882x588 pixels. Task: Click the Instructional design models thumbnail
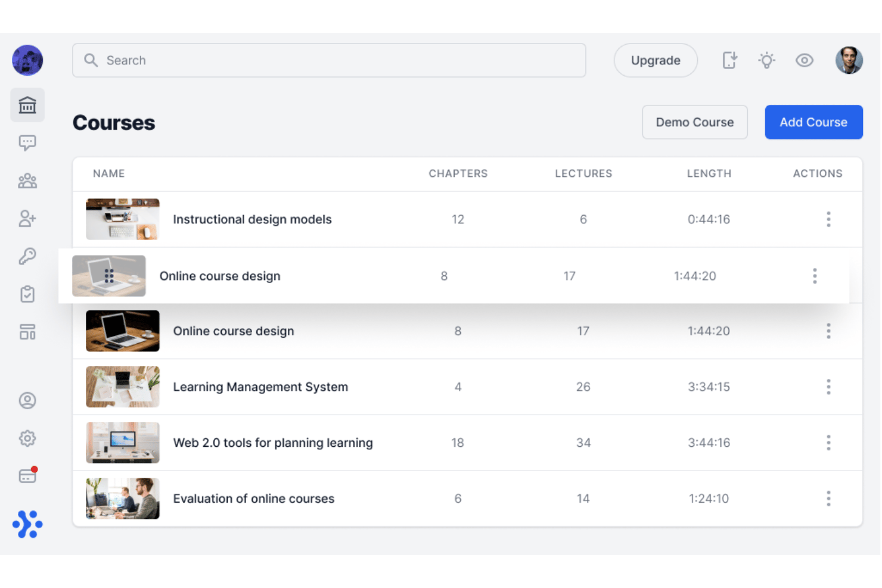[123, 219]
